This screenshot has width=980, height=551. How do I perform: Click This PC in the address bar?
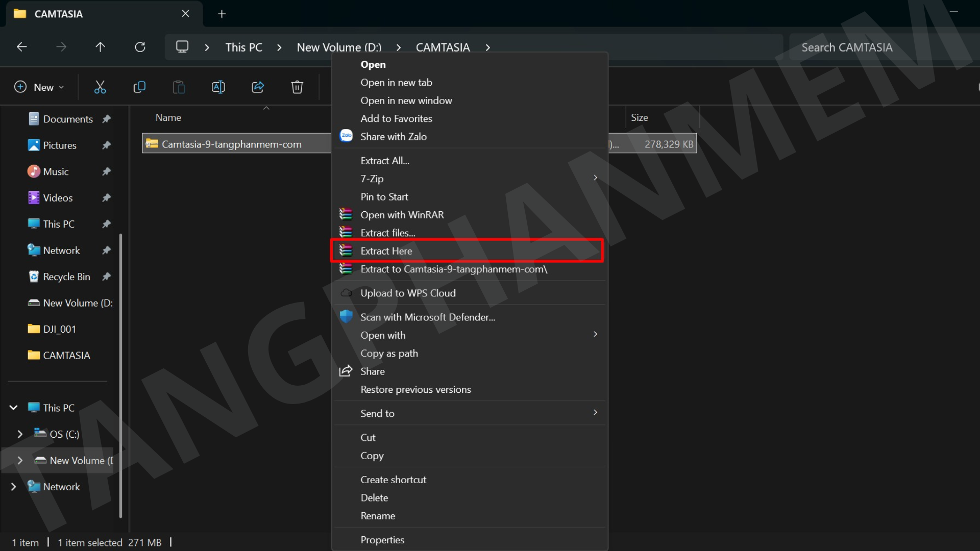pyautogui.click(x=244, y=47)
